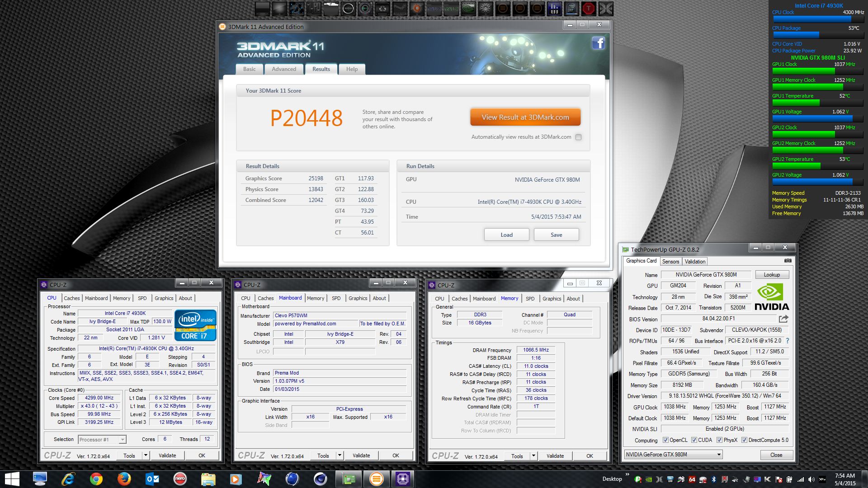Click the Load button in Run Details
868x488 pixels.
click(x=507, y=235)
